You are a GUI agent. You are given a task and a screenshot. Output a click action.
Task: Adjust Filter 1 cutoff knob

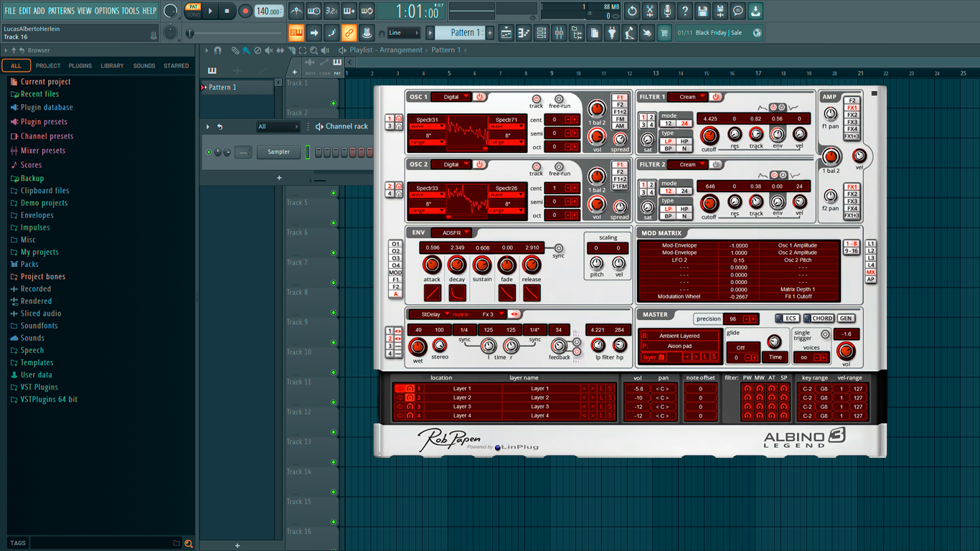(x=709, y=136)
